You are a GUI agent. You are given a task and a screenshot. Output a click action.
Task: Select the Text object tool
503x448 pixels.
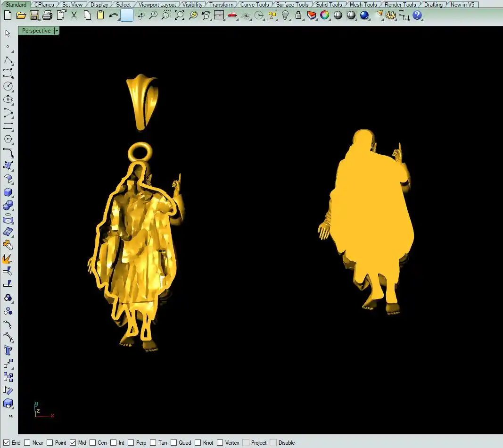[8, 350]
